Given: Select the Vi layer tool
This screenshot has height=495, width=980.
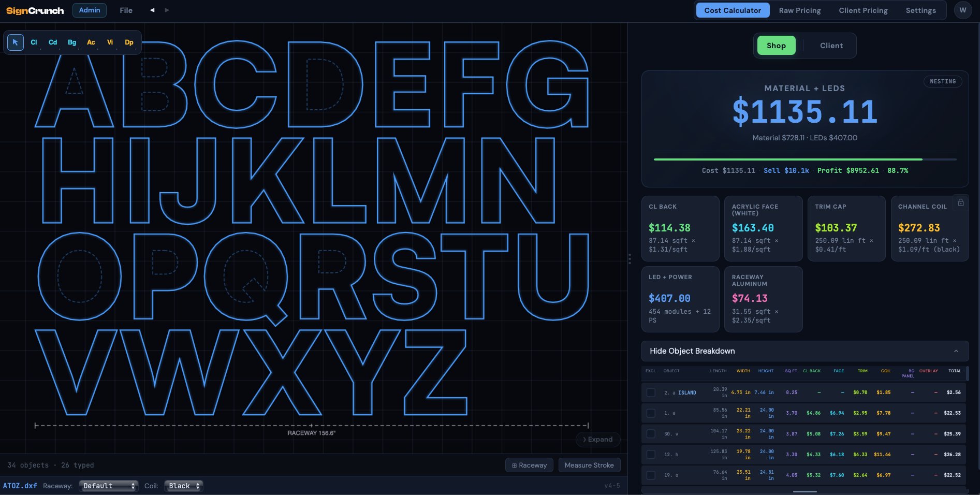Looking at the screenshot, I should (x=110, y=42).
